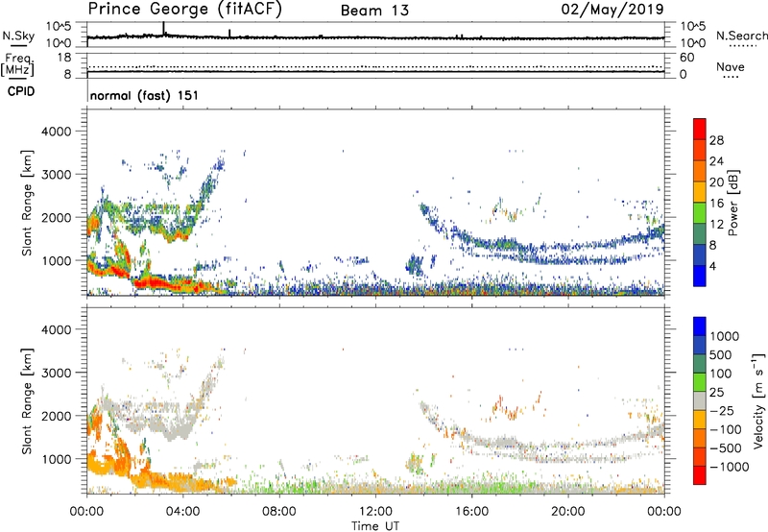Click the date '02/May/2019'
This screenshot has width=768, height=532.
(x=612, y=9)
